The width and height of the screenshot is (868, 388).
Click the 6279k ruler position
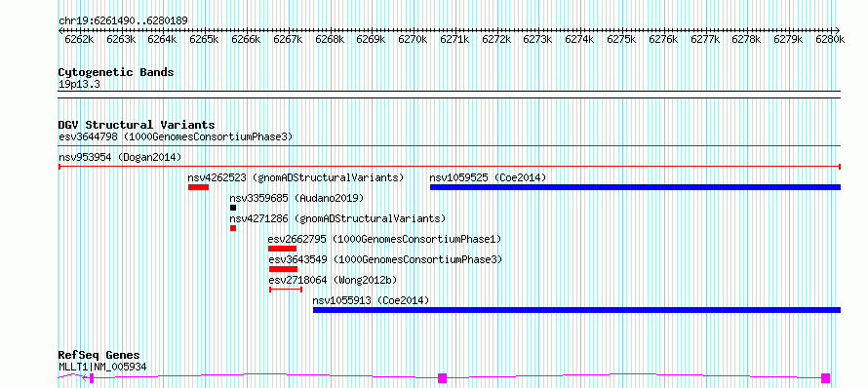pyautogui.click(x=788, y=39)
